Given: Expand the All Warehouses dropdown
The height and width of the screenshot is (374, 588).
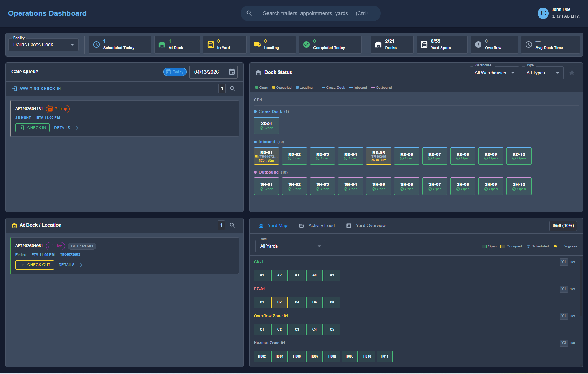Looking at the screenshot, I should click(494, 73).
